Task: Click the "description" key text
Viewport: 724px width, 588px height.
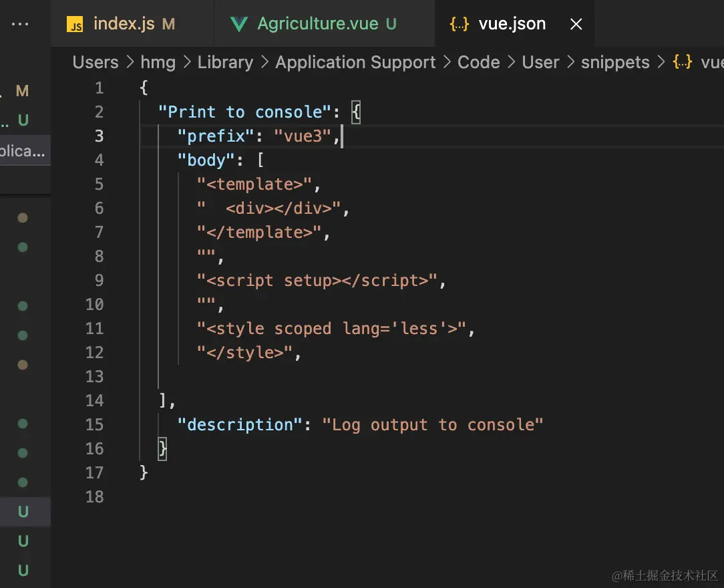Action: click(x=240, y=424)
